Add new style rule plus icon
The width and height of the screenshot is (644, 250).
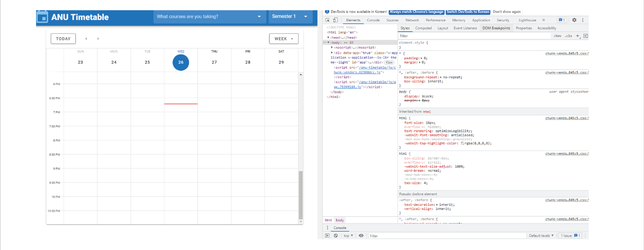[x=578, y=36]
